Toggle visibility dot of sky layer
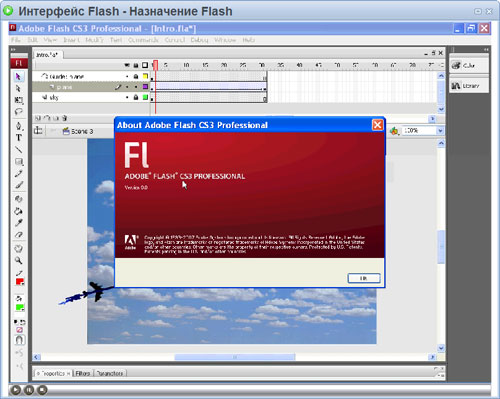500x399 pixels. click(127, 98)
